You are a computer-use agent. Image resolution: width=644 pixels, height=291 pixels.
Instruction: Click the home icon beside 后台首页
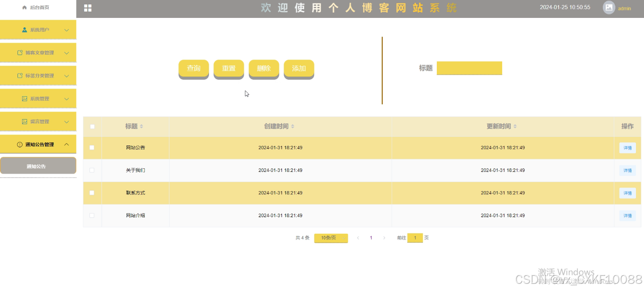point(25,8)
